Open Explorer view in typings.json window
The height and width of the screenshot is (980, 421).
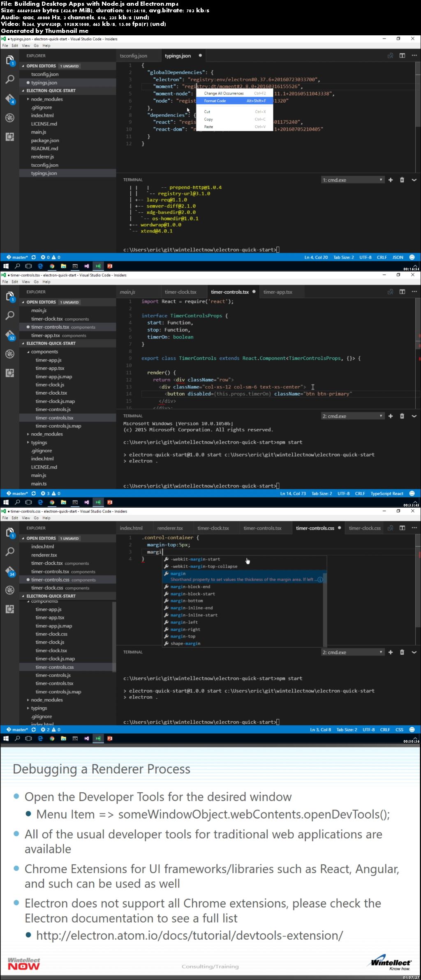(9, 60)
